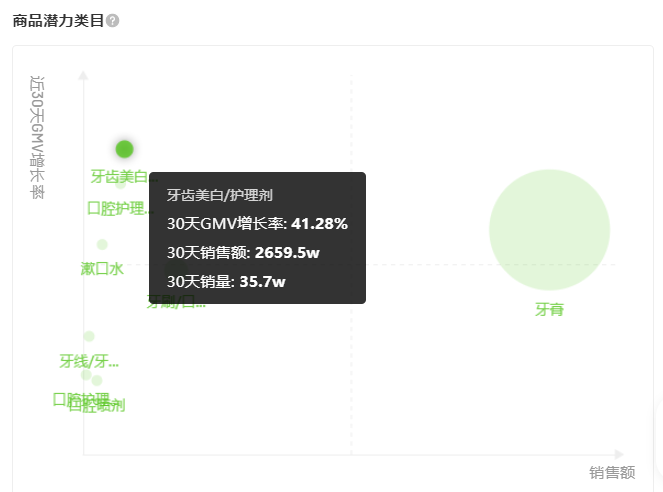Screen dimensions: 663x492
Task: Select the 牙齿美白 label under the dark bubble
Action: [118, 177]
